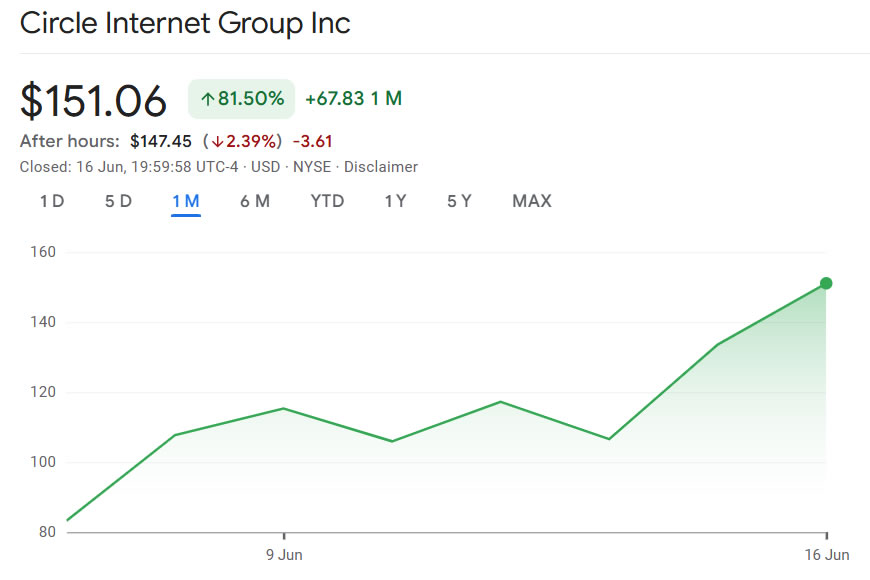Click the red after-hours down arrow
The image size is (870, 580).
tap(215, 141)
